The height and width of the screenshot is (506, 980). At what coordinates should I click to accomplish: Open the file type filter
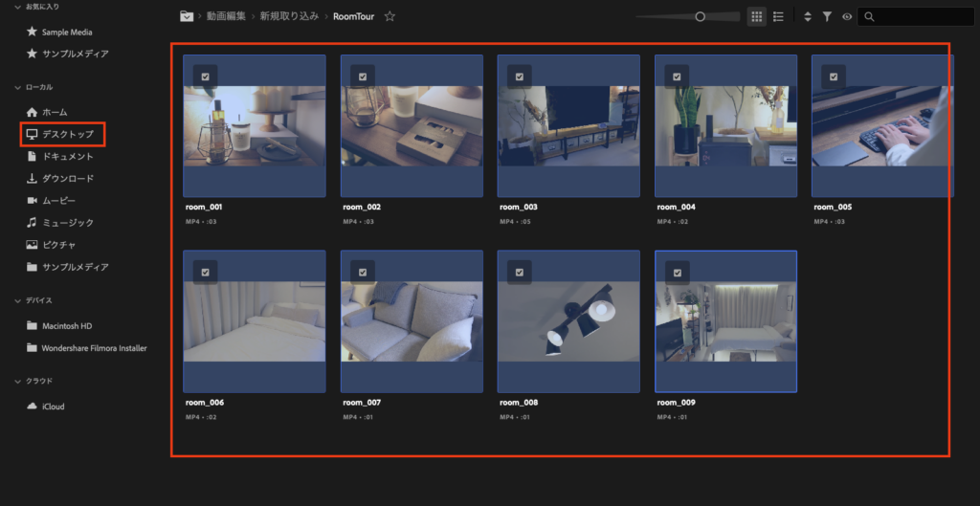coord(827,17)
